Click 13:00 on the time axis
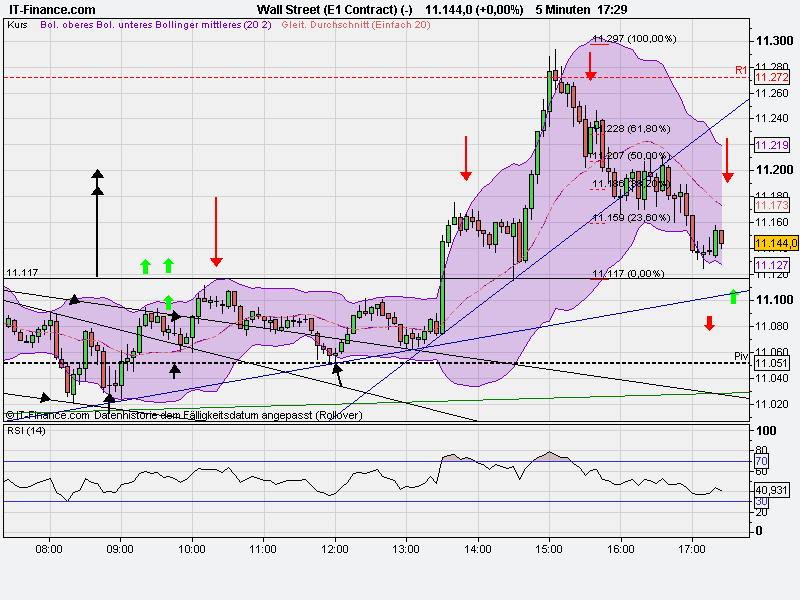This screenshot has width=800, height=600. click(406, 549)
